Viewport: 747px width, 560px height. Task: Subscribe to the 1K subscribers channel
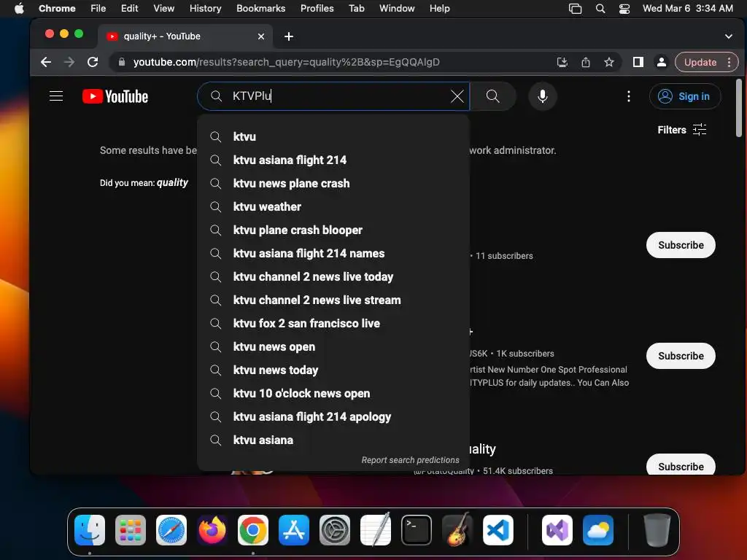pyautogui.click(x=681, y=356)
